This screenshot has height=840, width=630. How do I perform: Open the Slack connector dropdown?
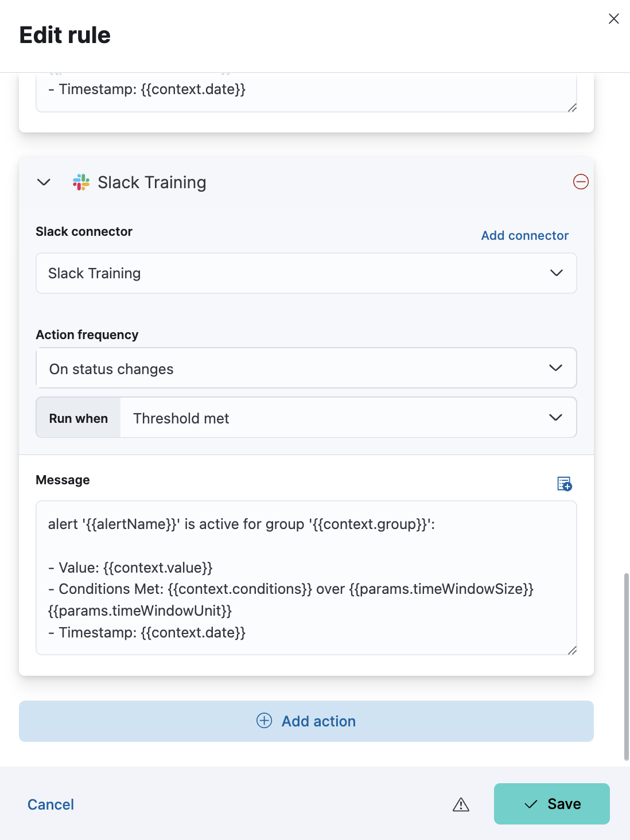click(x=306, y=273)
